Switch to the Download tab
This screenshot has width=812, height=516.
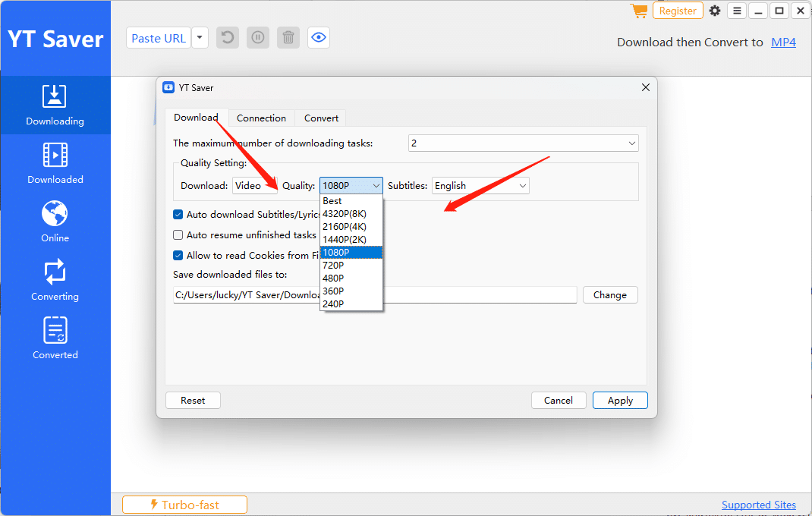coord(196,118)
